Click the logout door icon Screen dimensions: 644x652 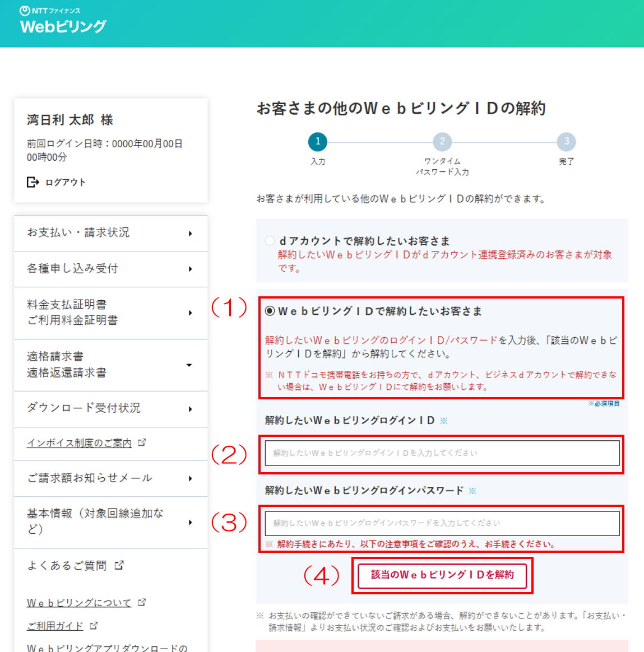coord(33,182)
